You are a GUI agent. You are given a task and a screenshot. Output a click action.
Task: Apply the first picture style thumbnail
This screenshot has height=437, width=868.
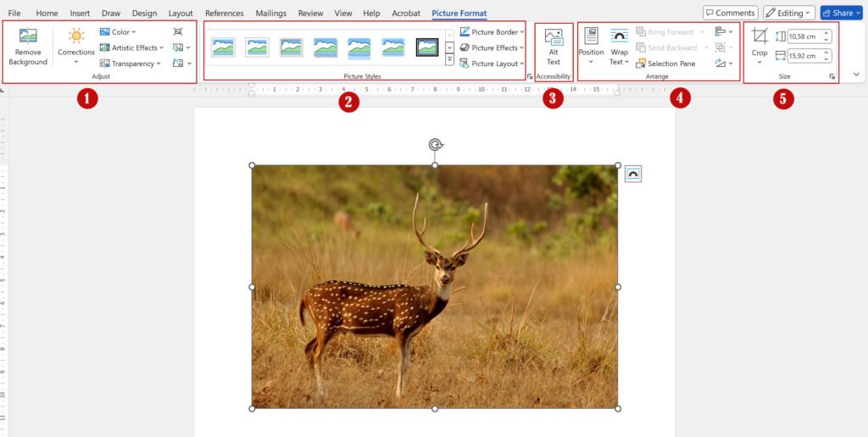(223, 47)
